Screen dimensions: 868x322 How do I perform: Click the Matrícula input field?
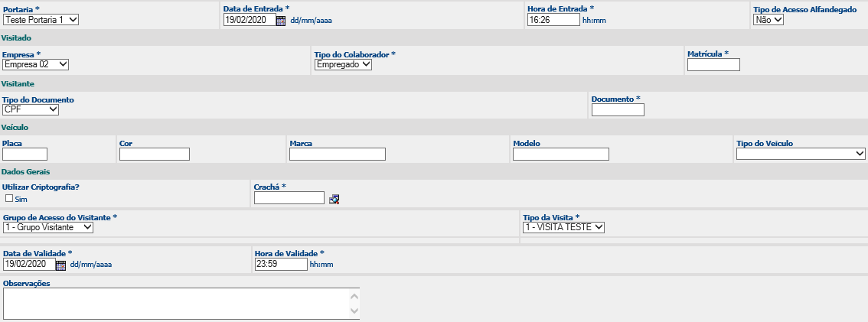713,65
